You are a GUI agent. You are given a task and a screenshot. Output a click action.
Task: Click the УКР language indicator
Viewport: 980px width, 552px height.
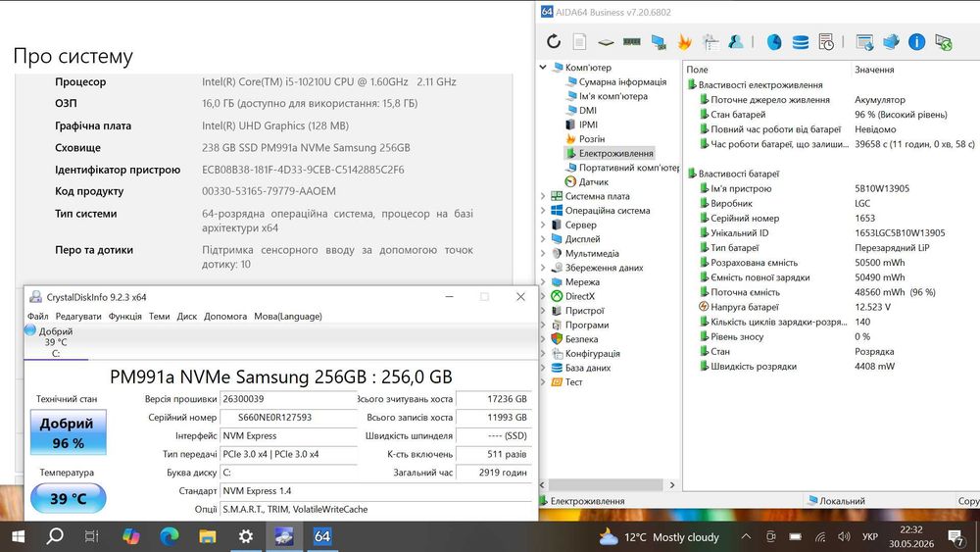coord(870,536)
